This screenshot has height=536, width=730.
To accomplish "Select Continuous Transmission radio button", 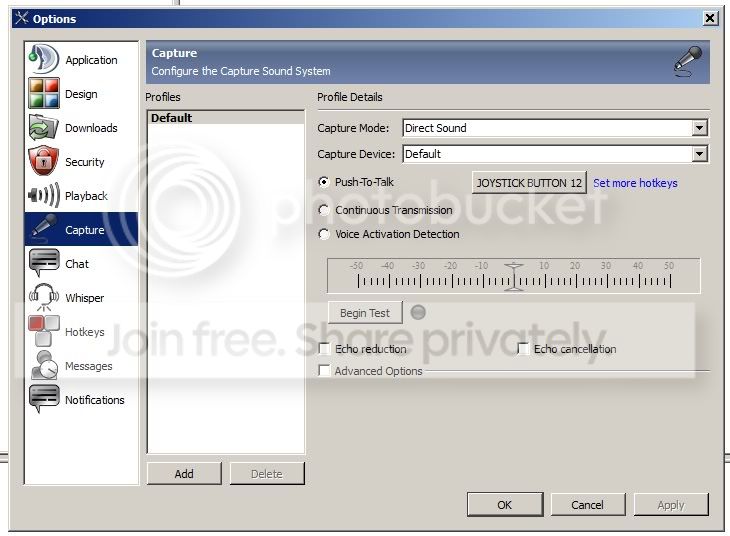I will point(323,210).
